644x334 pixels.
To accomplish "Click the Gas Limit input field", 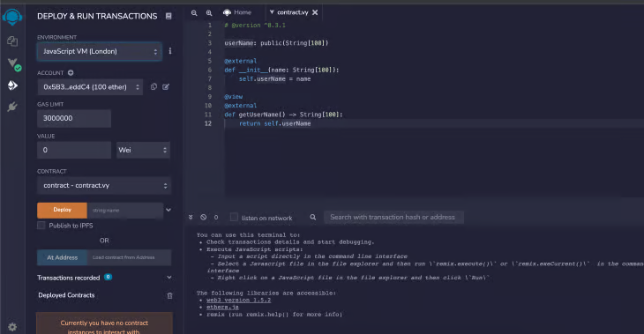I will [74, 118].
